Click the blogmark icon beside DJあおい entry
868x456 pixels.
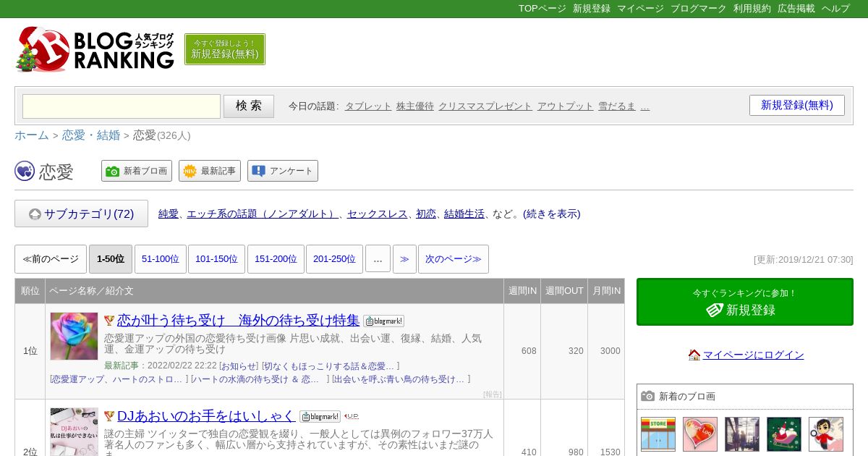320,416
